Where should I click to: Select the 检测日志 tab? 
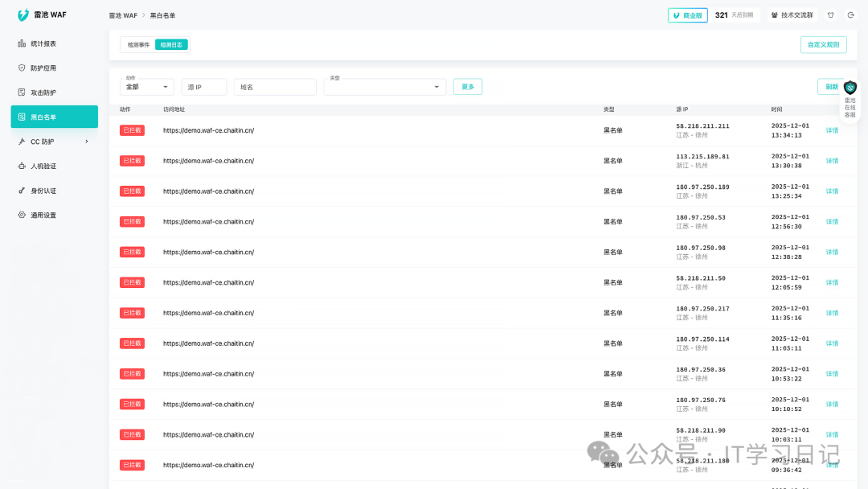tap(171, 45)
